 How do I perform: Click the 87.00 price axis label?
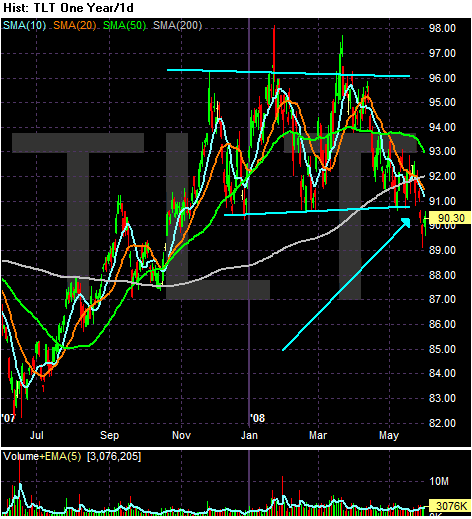point(442,299)
